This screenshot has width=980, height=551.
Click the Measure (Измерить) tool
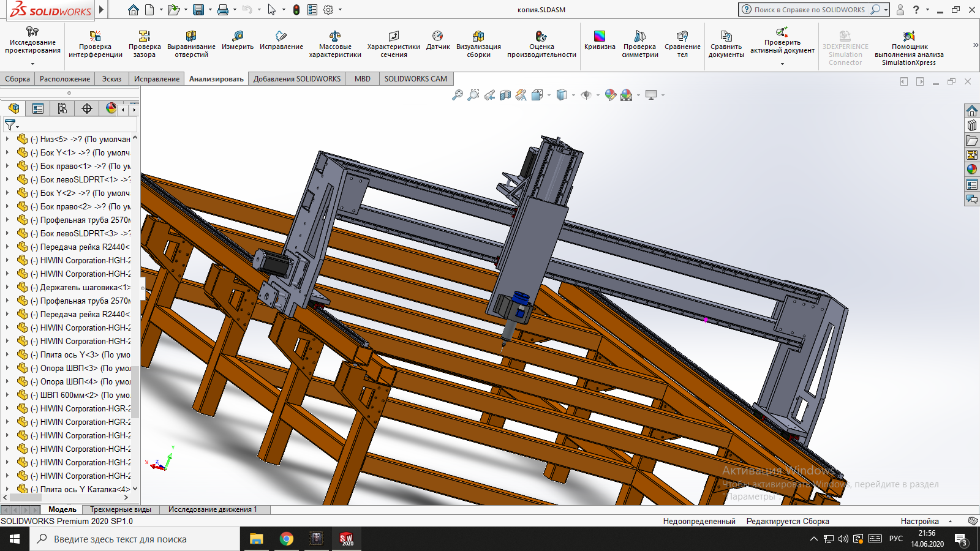pyautogui.click(x=238, y=40)
